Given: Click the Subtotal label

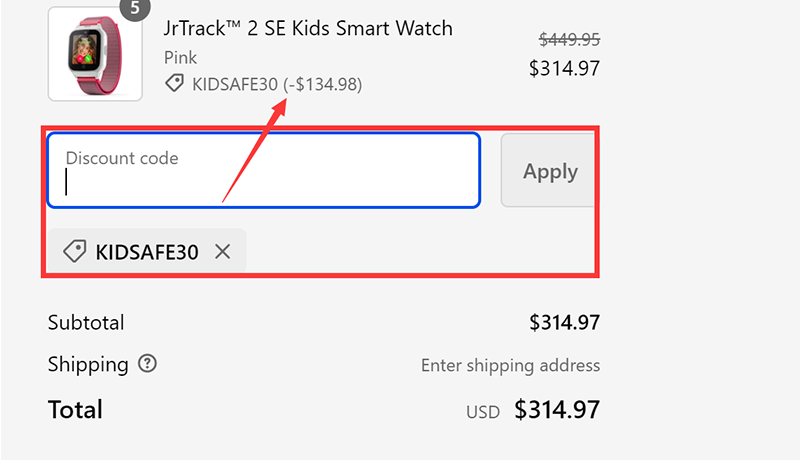Looking at the screenshot, I should click(86, 322).
